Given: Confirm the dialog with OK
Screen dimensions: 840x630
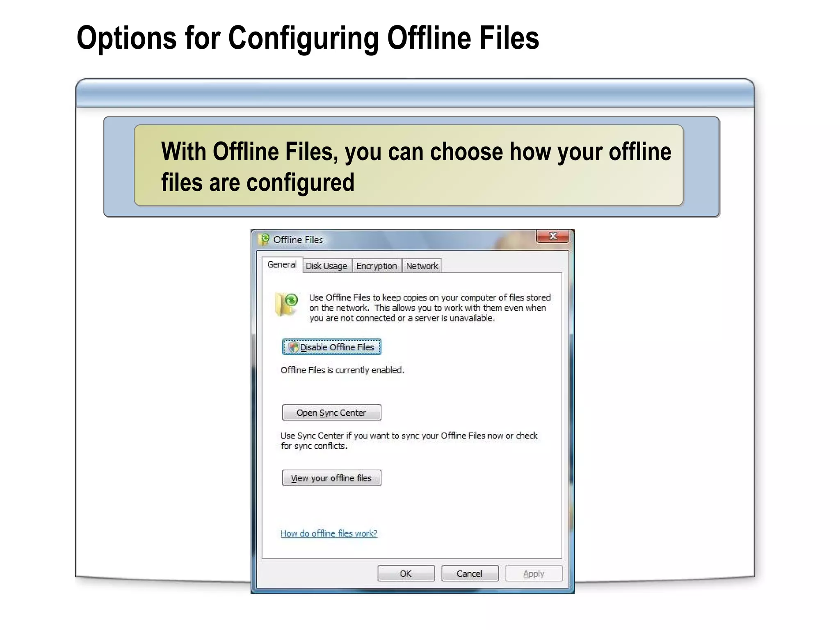Looking at the screenshot, I should click(406, 573).
